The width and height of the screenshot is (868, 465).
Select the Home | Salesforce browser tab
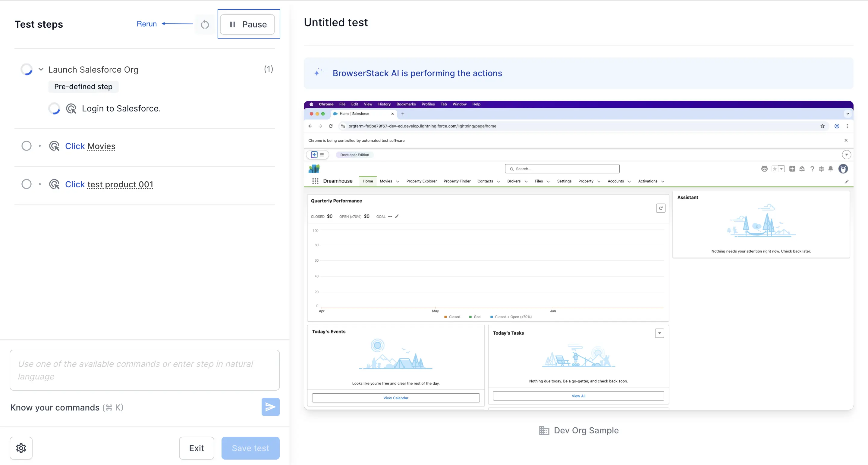pyautogui.click(x=363, y=114)
